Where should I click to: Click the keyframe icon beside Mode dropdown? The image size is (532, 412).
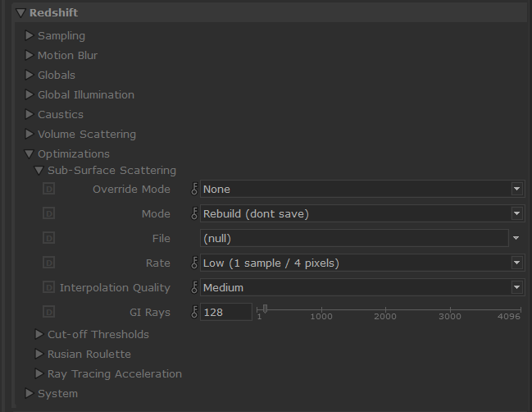(194, 214)
